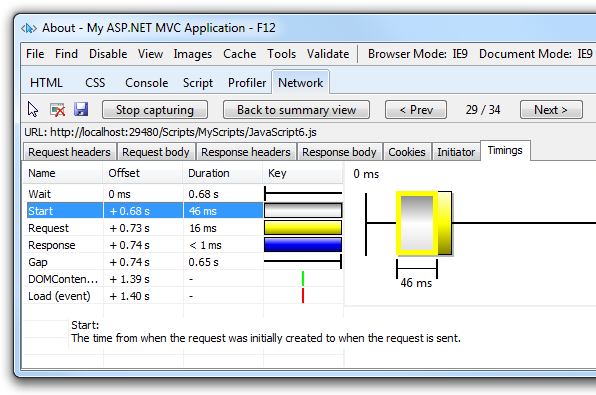Open the Images menu
The height and width of the screenshot is (395, 596).
coord(193,54)
